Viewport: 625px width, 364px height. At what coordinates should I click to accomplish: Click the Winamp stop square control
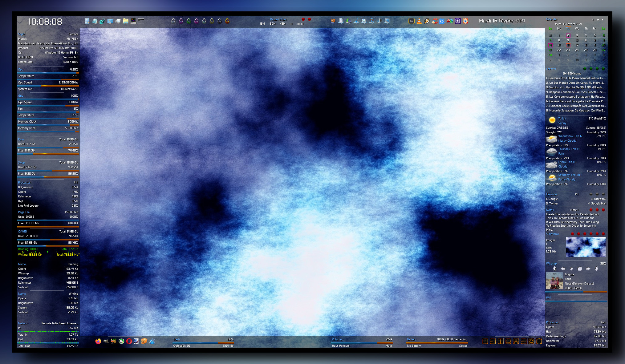(580, 269)
